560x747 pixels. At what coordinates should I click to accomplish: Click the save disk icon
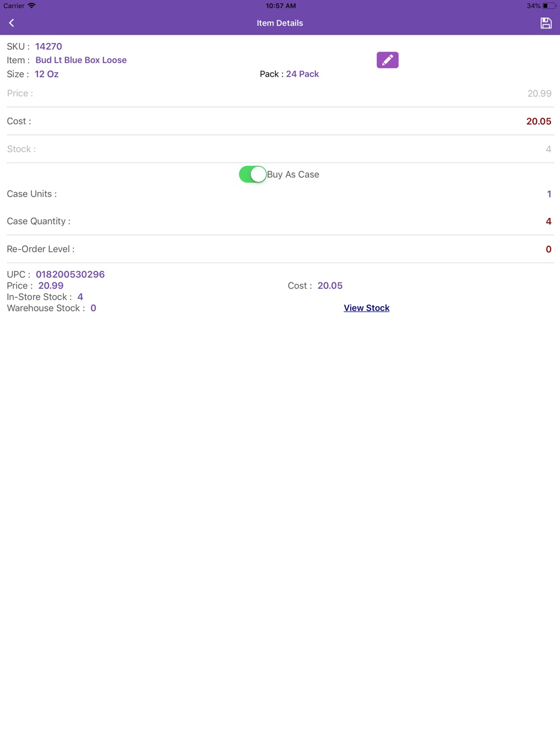coord(546,23)
